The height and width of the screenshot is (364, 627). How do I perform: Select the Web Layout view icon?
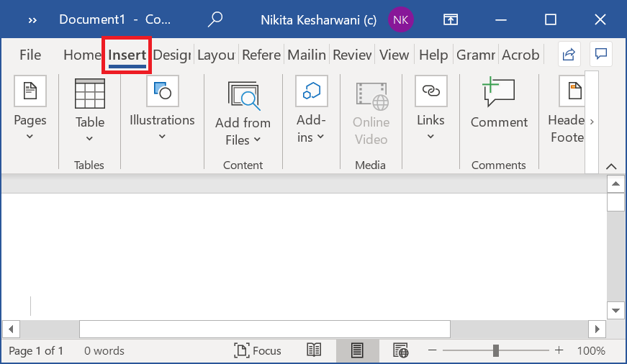[x=400, y=350]
